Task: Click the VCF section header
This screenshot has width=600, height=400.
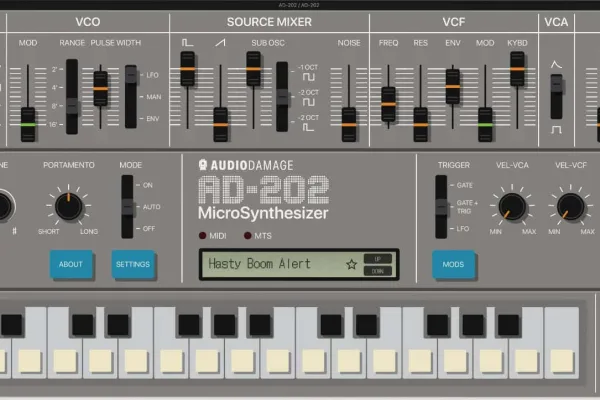Action: [454, 22]
